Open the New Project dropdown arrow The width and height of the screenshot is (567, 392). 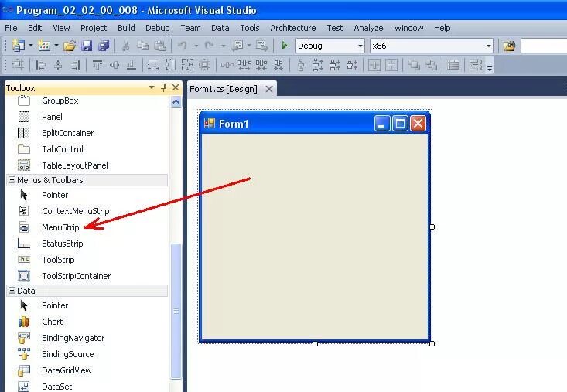(31, 46)
